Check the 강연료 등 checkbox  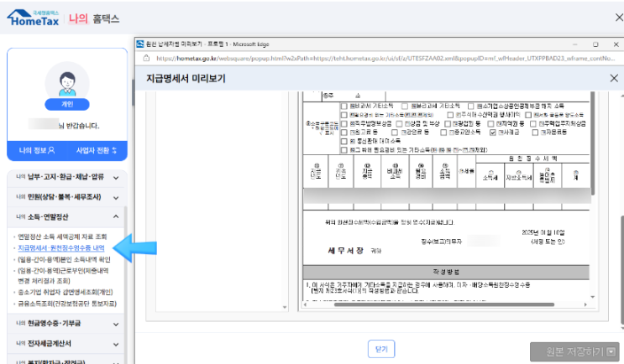point(395,133)
